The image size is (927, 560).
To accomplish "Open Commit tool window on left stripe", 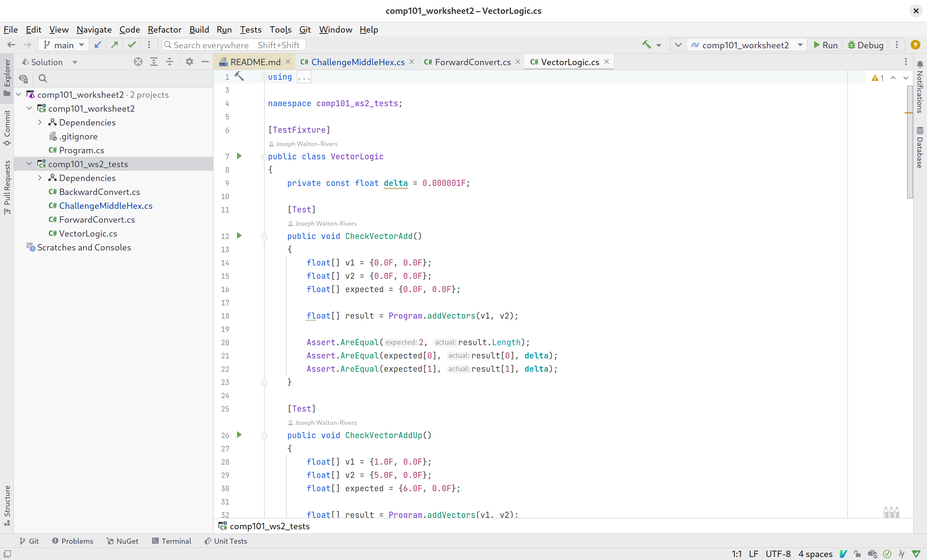I will click(x=7, y=128).
